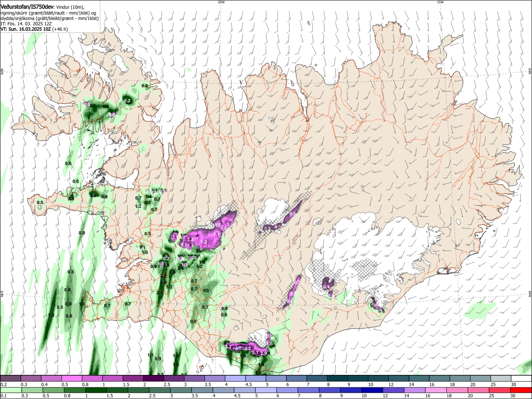Click the darkest green 1 swatch in the rain scale

coord(96,390)
